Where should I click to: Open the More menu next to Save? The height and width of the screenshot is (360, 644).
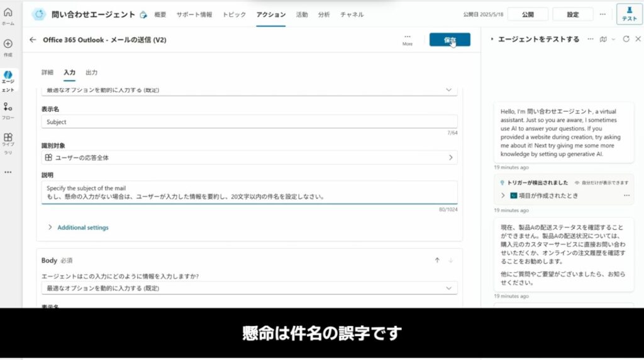tap(408, 39)
